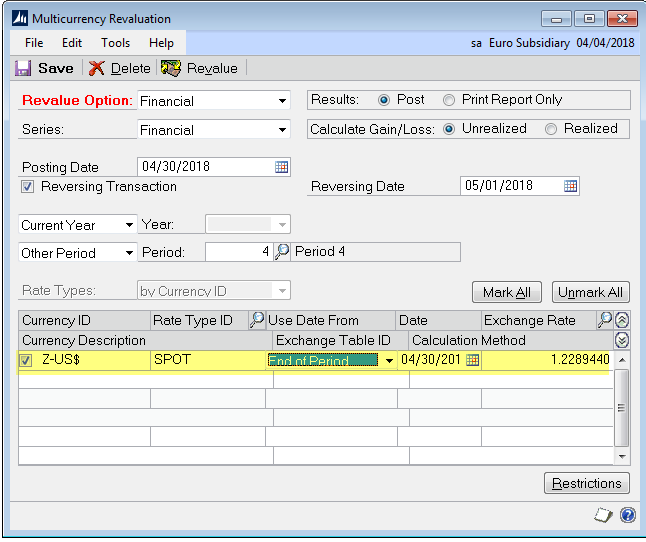Expand the Current Year dropdown
Screen dimensions: 646x542
pyautogui.click(x=129, y=225)
